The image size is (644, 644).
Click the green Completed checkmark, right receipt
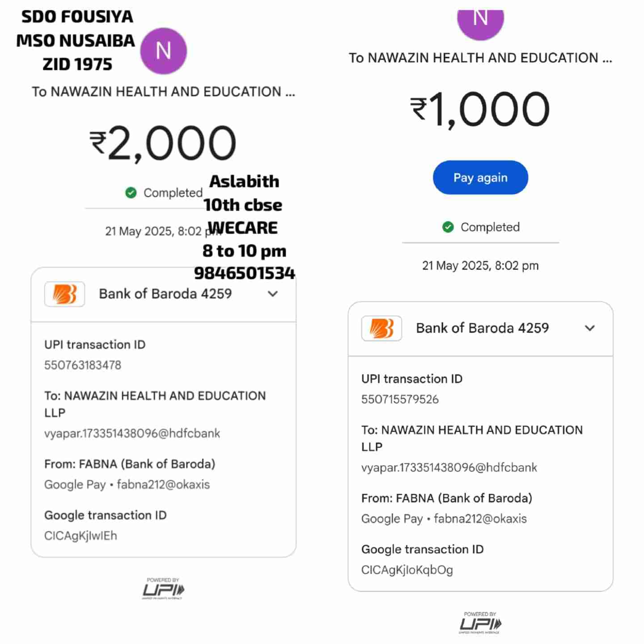coord(448,227)
